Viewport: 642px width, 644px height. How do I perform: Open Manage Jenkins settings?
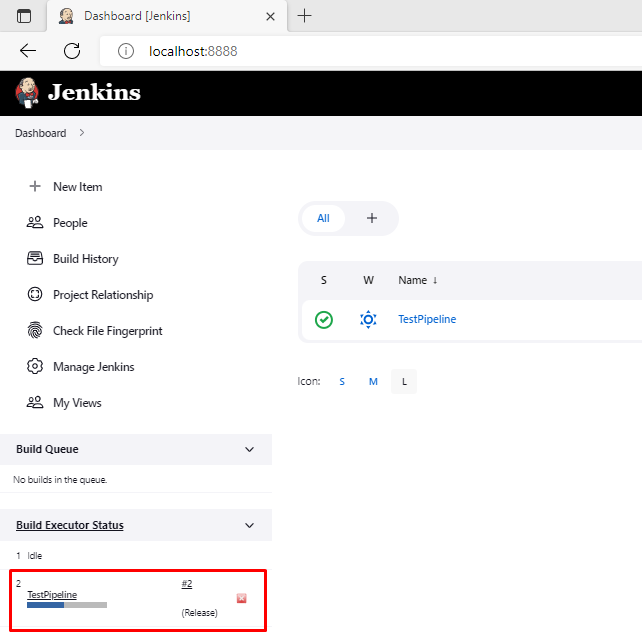pyautogui.click(x=81, y=367)
